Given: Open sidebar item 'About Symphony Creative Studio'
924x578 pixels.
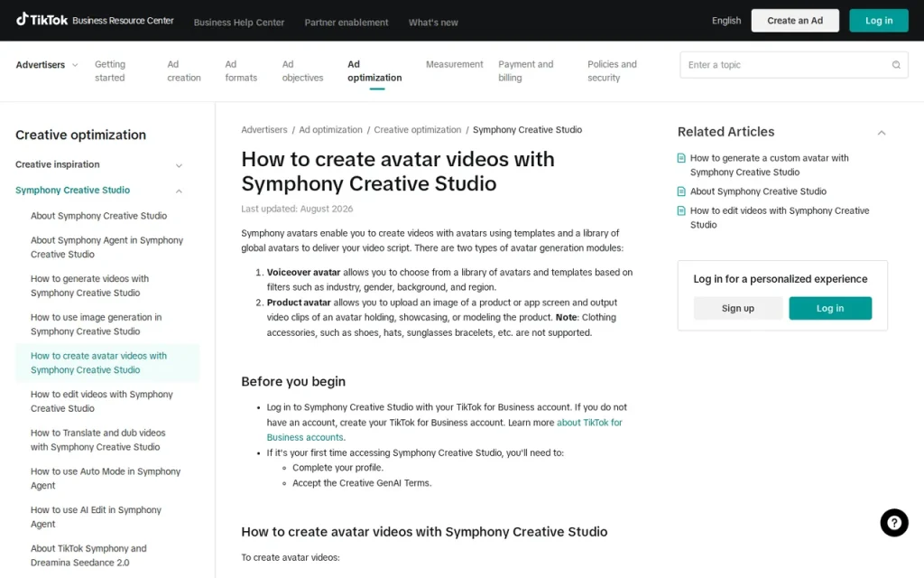Looking at the screenshot, I should point(98,216).
